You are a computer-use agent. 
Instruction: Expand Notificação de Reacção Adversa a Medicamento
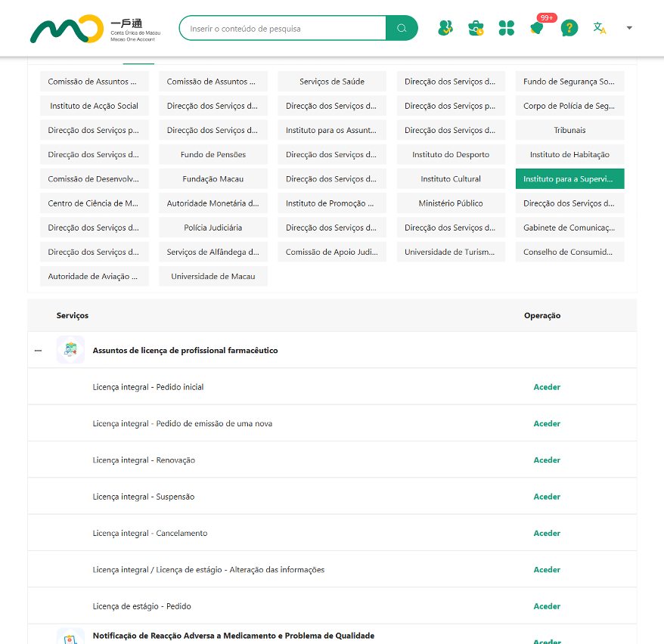[x=233, y=636]
